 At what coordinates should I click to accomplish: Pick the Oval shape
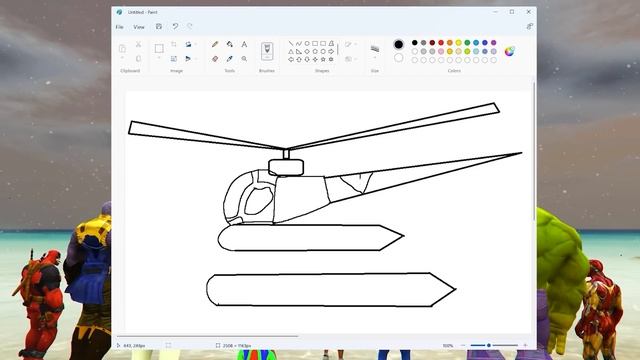(307, 43)
